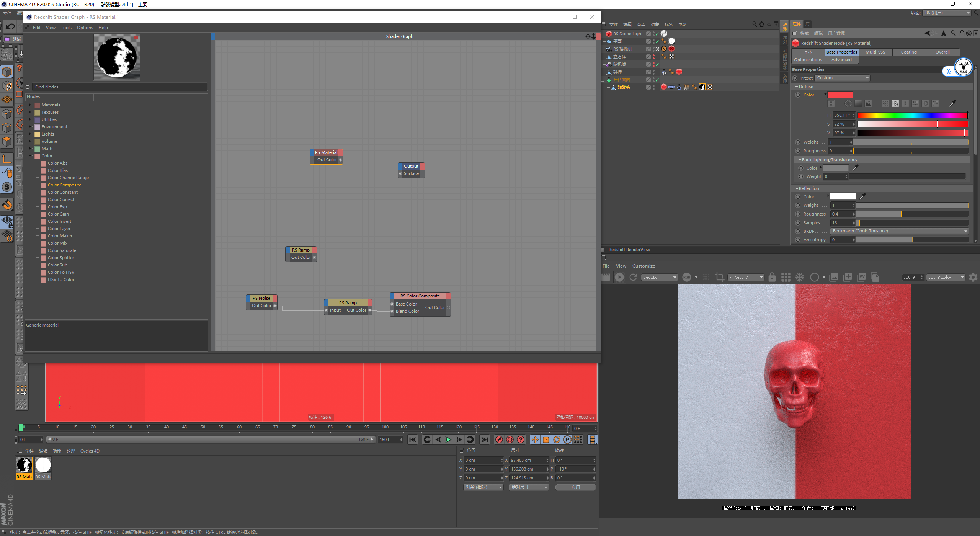Click the record keyframe key icon
The height and width of the screenshot is (536, 980).
click(x=499, y=440)
